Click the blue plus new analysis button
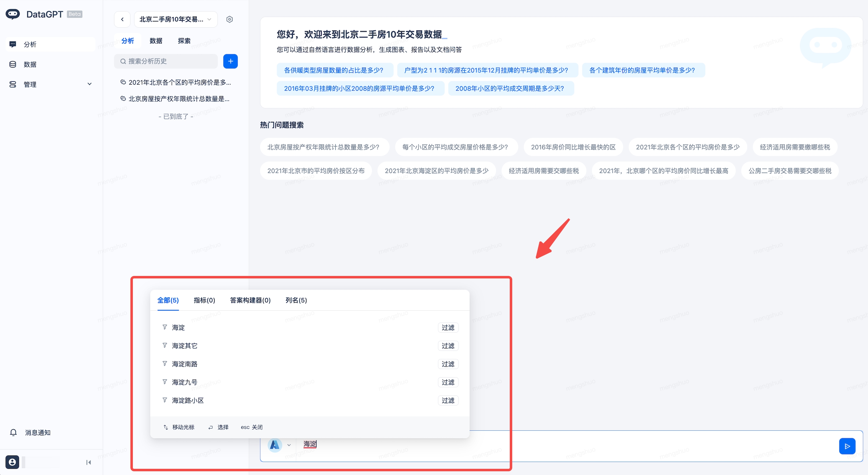868x475 pixels. [x=230, y=61]
